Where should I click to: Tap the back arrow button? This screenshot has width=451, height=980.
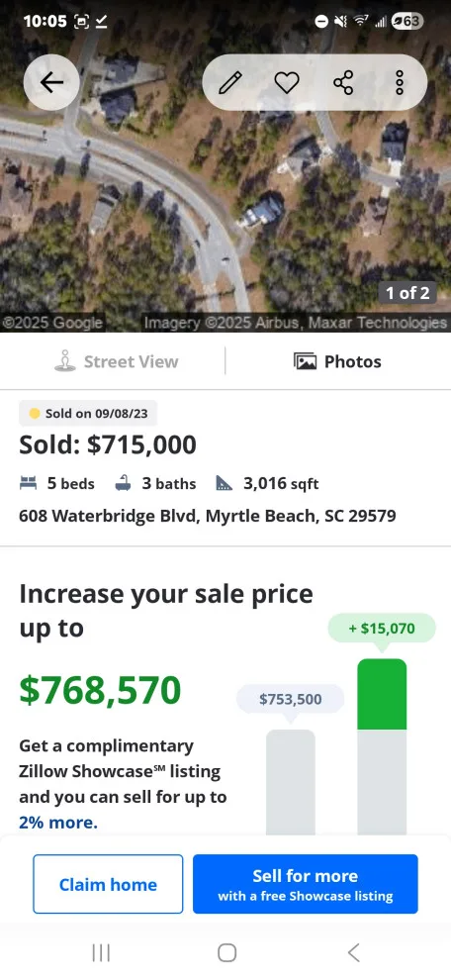point(51,82)
